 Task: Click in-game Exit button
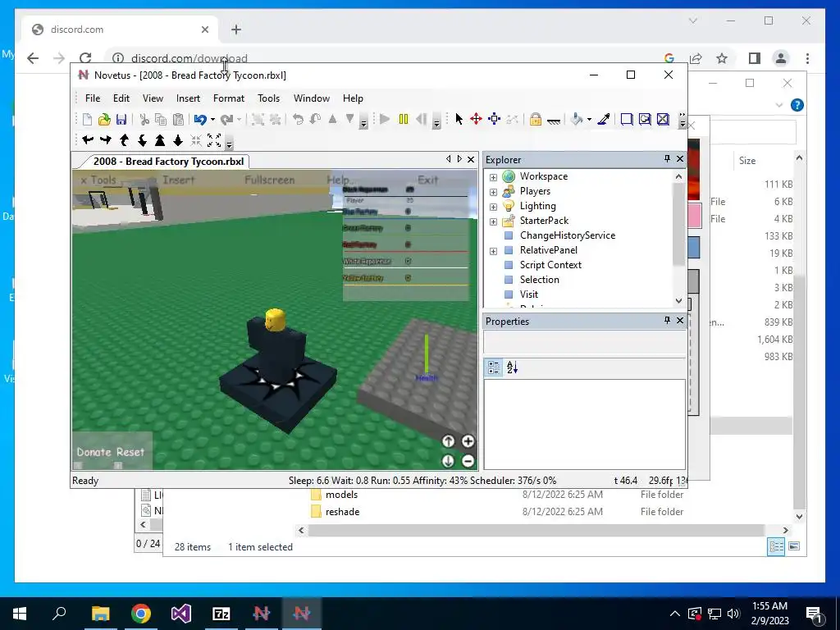[x=427, y=180]
